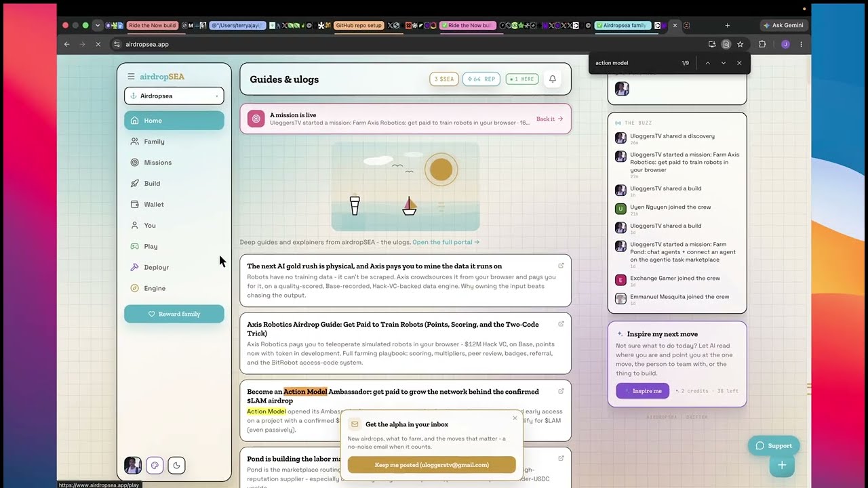Bookmark this page with star icon
Image resolution: width=868 pixels, height=488 pixels.
coord(740,44)
